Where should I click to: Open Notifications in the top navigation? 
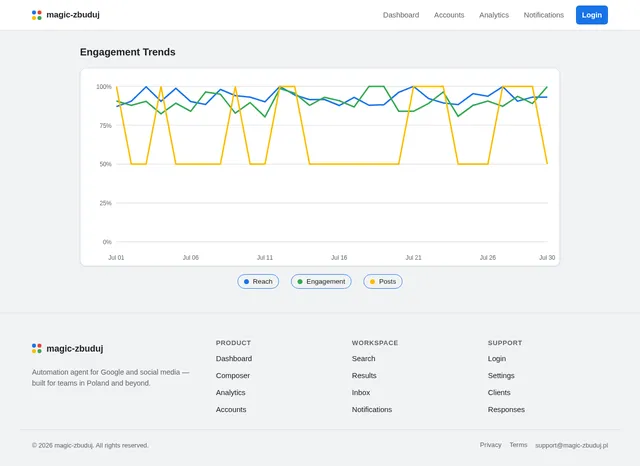tap(544, 15)
